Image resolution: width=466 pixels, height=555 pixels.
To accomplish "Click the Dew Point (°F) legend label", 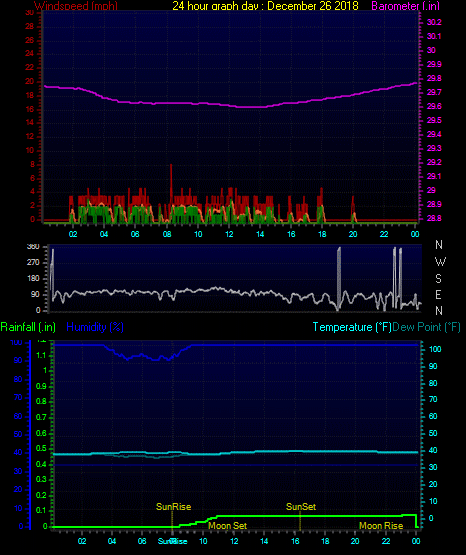I will (x=426, y=327).
